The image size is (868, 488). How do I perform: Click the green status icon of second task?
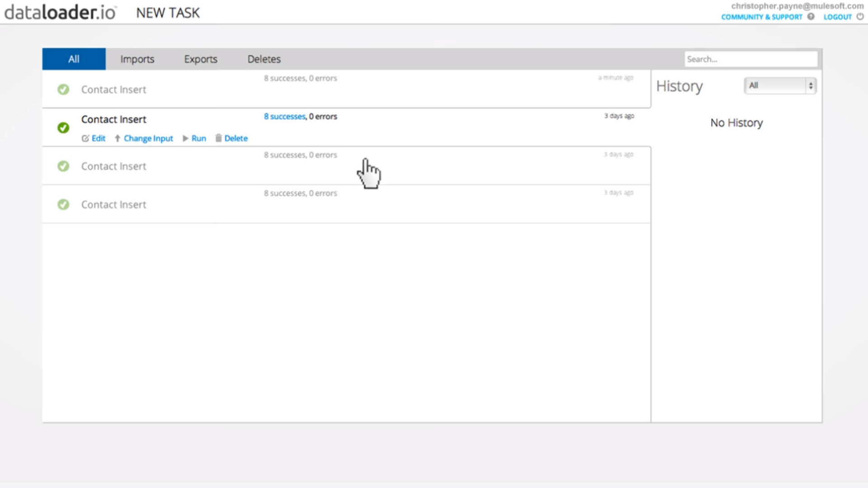(x=63, y=128)
